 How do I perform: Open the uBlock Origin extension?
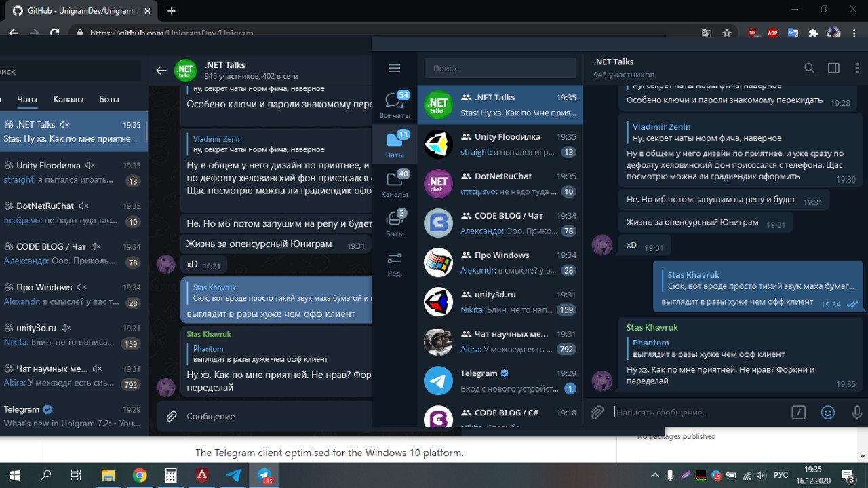pos(753,33)
